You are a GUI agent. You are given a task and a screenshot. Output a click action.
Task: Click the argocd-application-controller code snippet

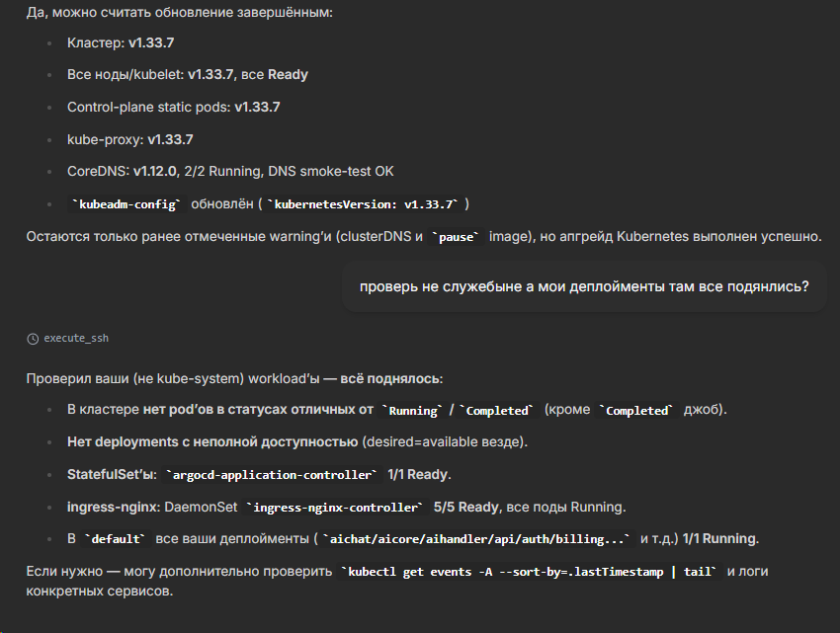(272, 475)
